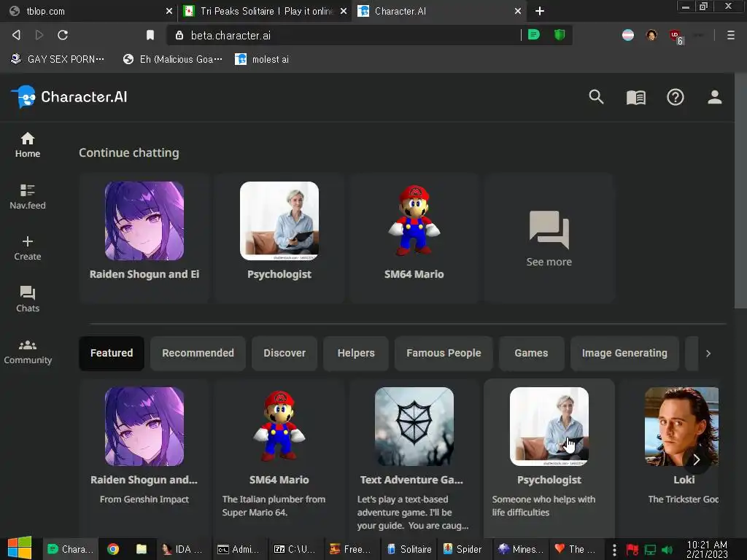Show next featured characters with round arrow
Screen dimensions: 747x560
697,459
